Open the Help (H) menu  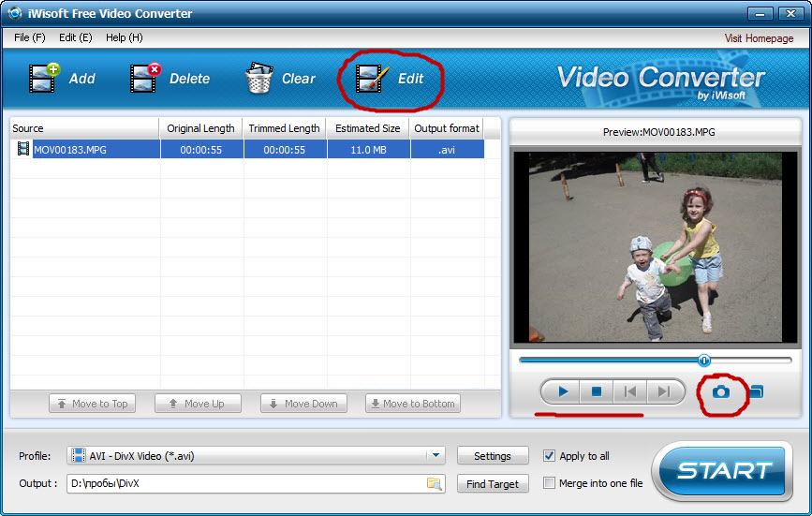click(125, 37)
